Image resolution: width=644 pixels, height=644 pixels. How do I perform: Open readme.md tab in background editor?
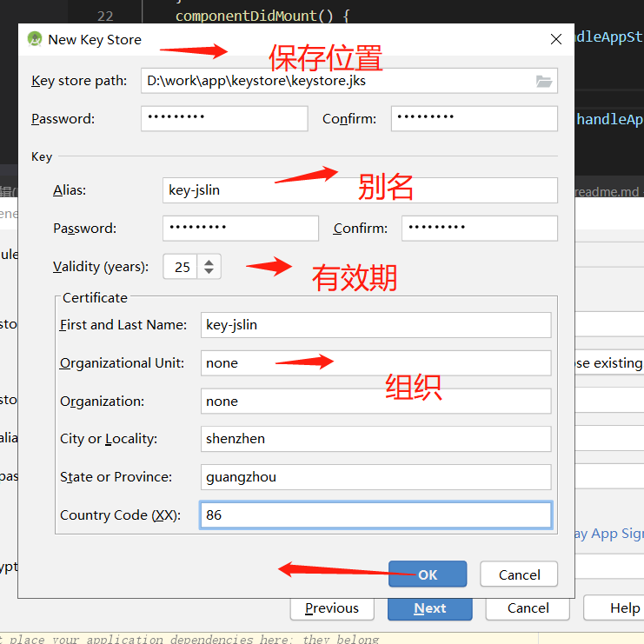pos(607,192)
